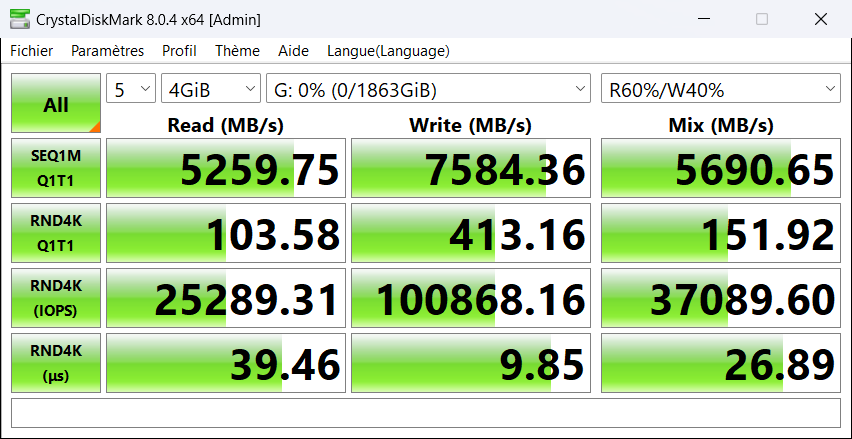Expand the 4GiB test size dropdown
This screenshot has width=852, height=439.
210,90
